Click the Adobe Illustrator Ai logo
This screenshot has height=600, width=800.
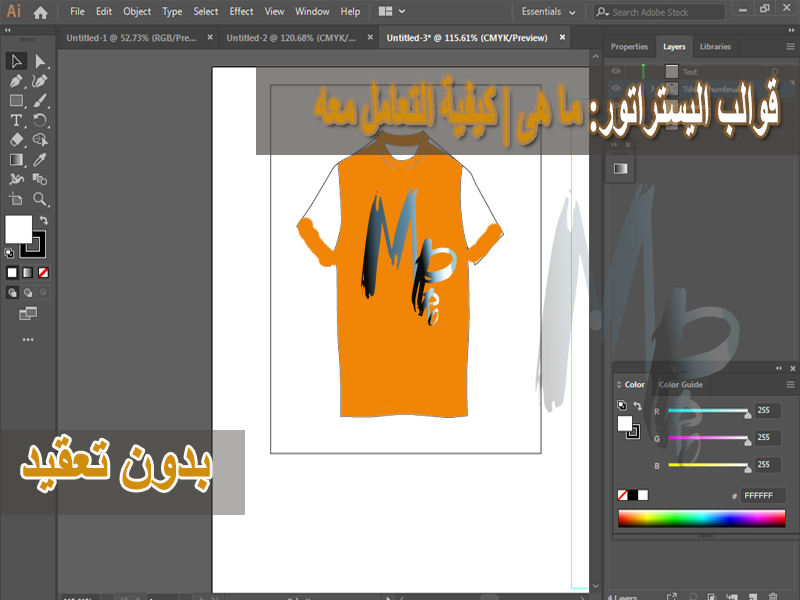point(14,11)
